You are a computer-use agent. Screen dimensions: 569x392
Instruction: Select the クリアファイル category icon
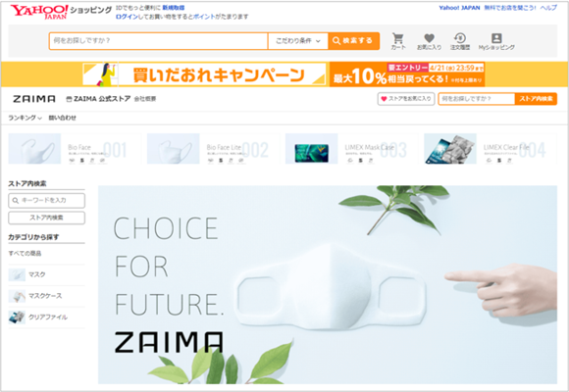click(17, 318)
